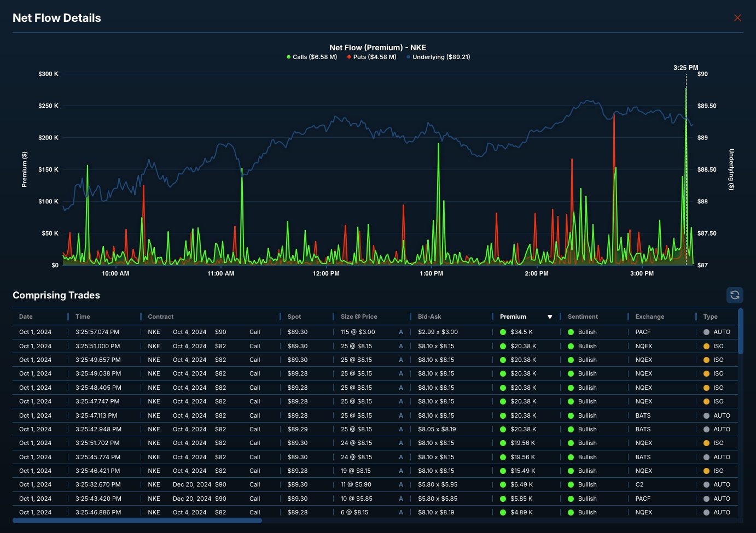Screen dimensions: 756x533
Task: Select bid-ask cell '$8.05 x $8.19'
Action: coord(437,429)
